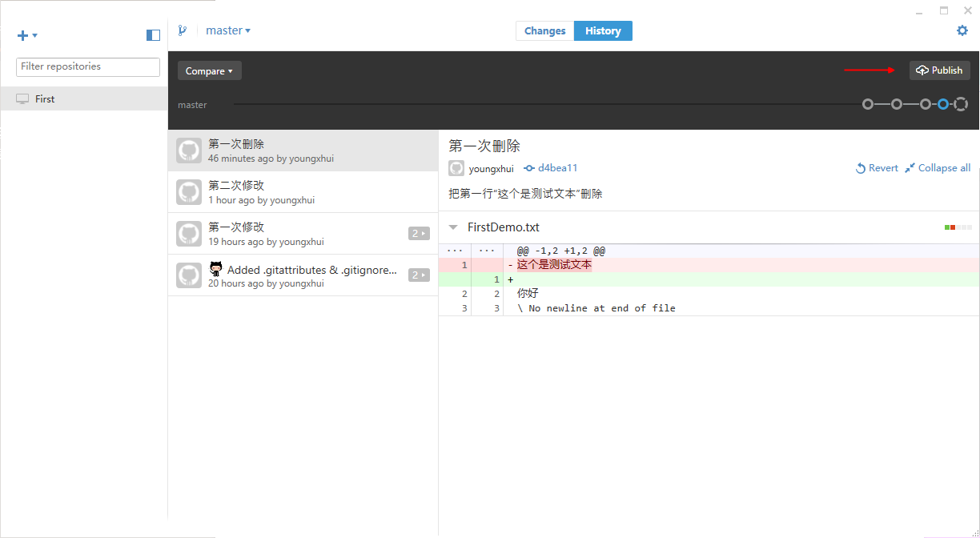Open the add repository plus menu
980x538 pixels.
[27, 35]
